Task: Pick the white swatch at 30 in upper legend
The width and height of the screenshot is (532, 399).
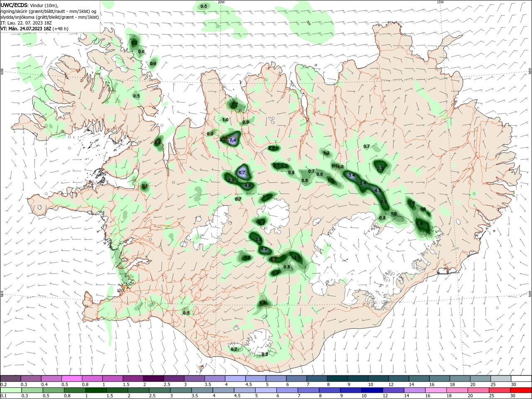Action: click(521, 378)
